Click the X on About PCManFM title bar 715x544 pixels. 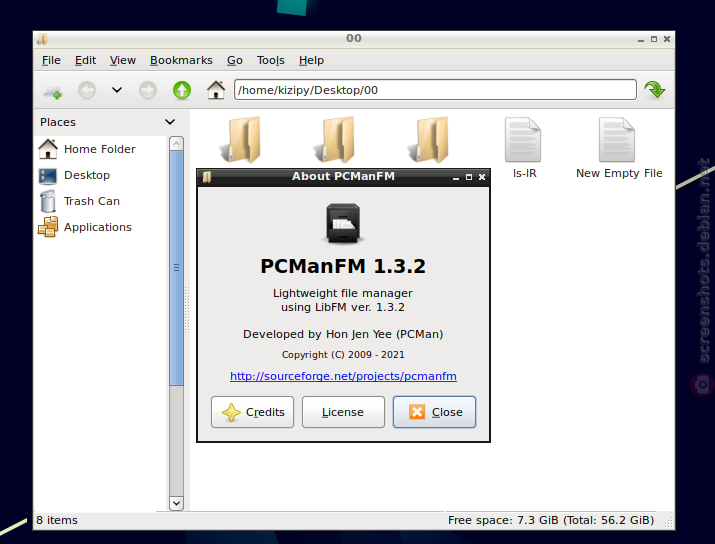pos(482,177)
